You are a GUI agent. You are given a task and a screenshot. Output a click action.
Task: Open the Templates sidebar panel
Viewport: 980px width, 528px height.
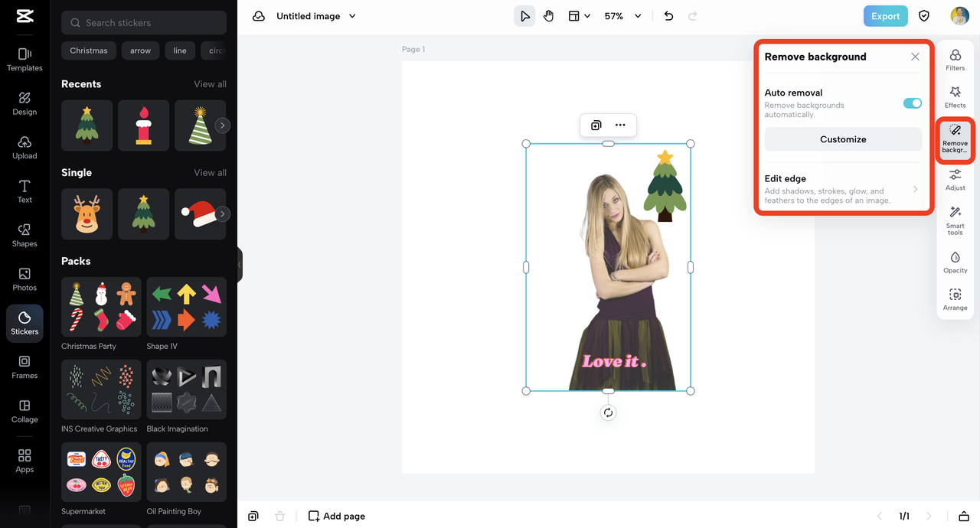pyautogui.click(x=24, y=60)
